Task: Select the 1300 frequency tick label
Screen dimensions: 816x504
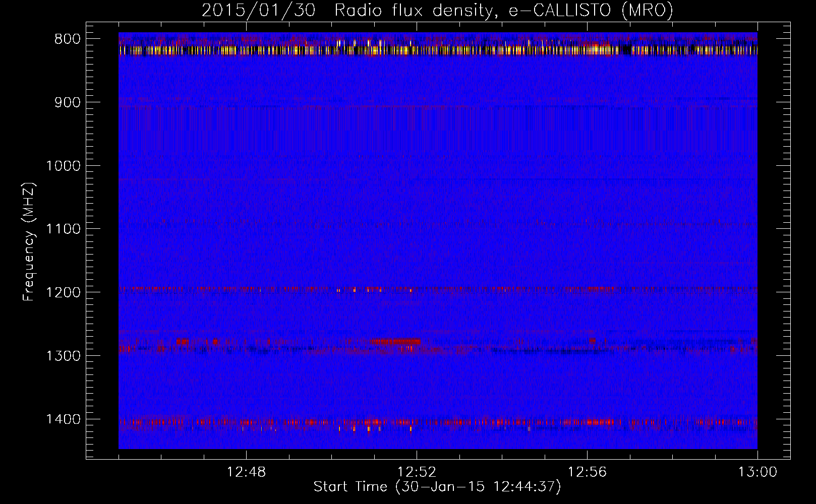Action: click(63, 356)
